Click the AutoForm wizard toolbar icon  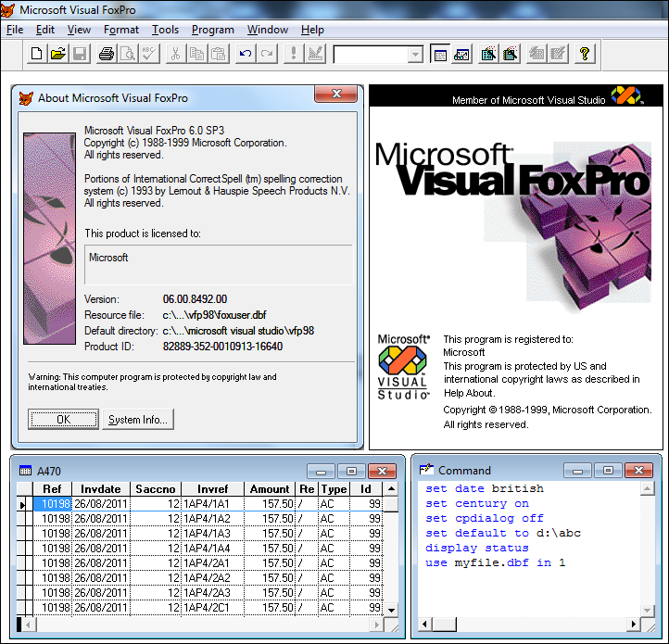536,54
